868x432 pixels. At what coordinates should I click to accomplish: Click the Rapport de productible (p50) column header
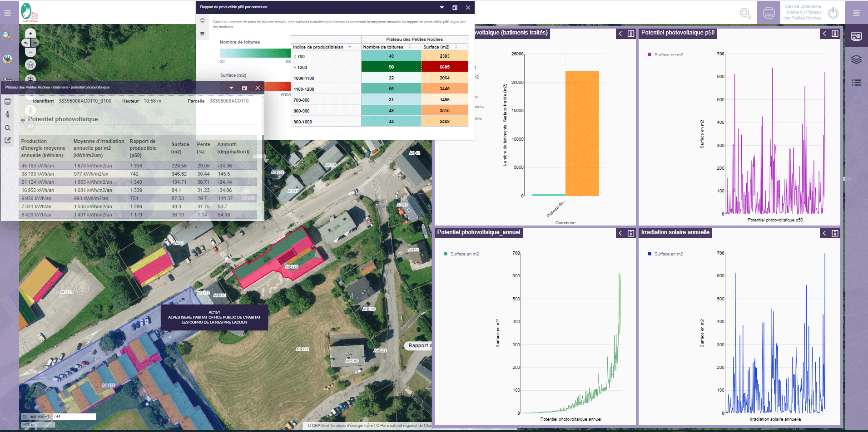coord(143,148)
